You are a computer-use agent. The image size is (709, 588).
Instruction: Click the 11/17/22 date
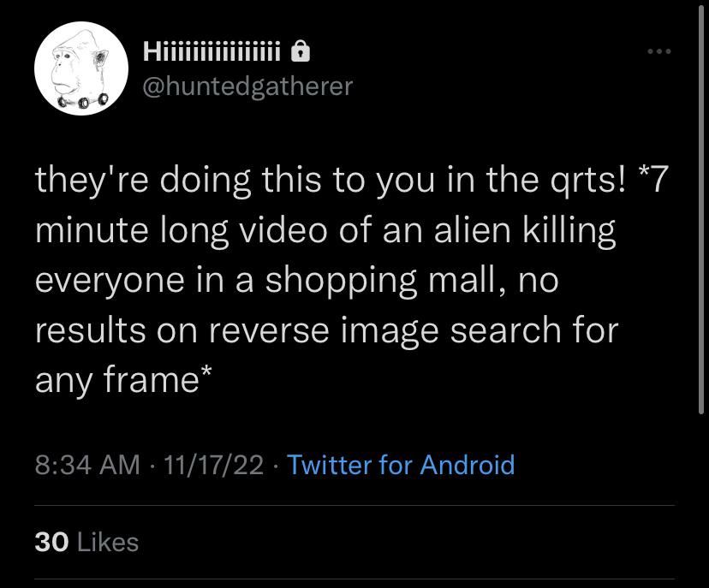click(213, 465)
